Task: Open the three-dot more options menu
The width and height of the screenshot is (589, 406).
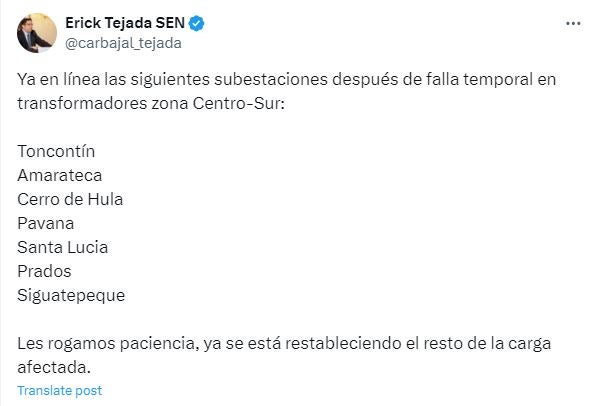Action: (x=573, y=24)
